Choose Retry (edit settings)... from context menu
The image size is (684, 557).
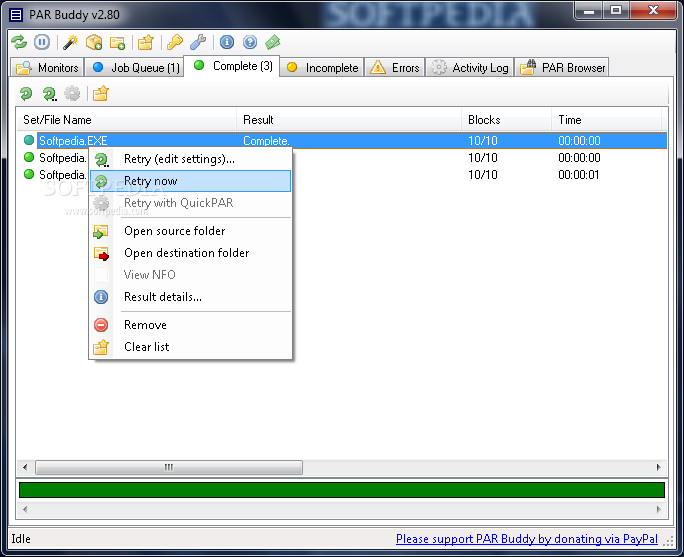[x=191, y=159]
